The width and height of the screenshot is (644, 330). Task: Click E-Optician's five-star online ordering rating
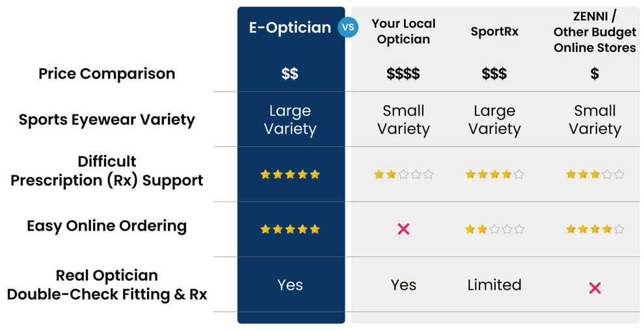click(290, 229)
